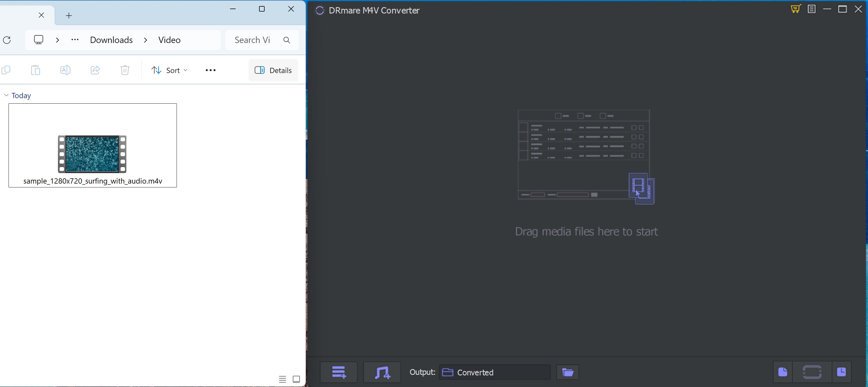This screenshot has height=387, width=868.
Task: Open the See more options menu
Action: click(x=211, y=70)
